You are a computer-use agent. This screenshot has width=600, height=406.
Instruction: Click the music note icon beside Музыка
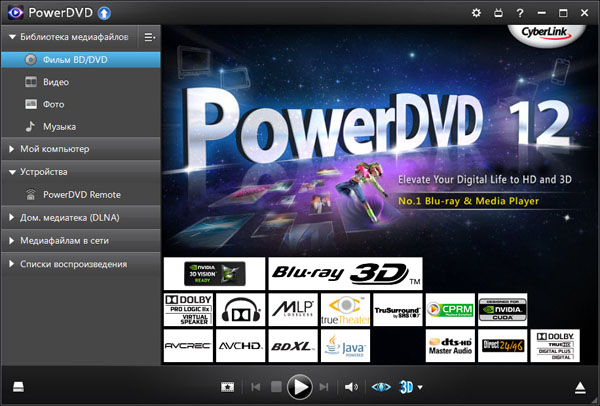[30, 126]
